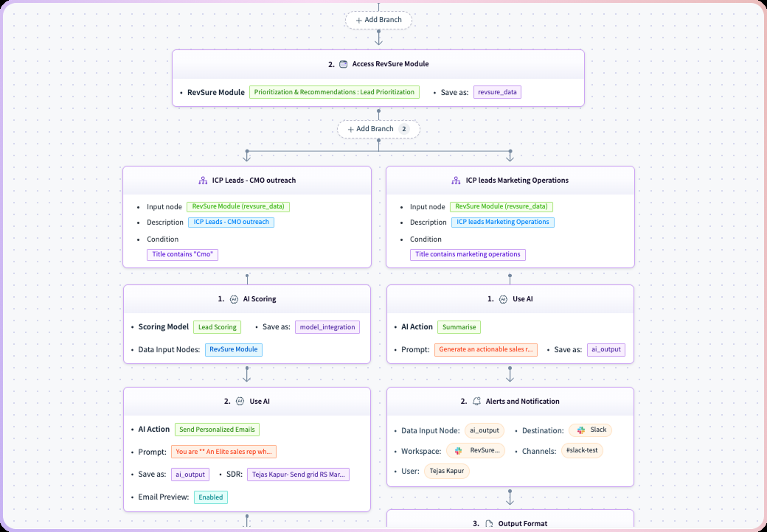
Task: Click the ai_output data input node chip
Action: (485, 430)
